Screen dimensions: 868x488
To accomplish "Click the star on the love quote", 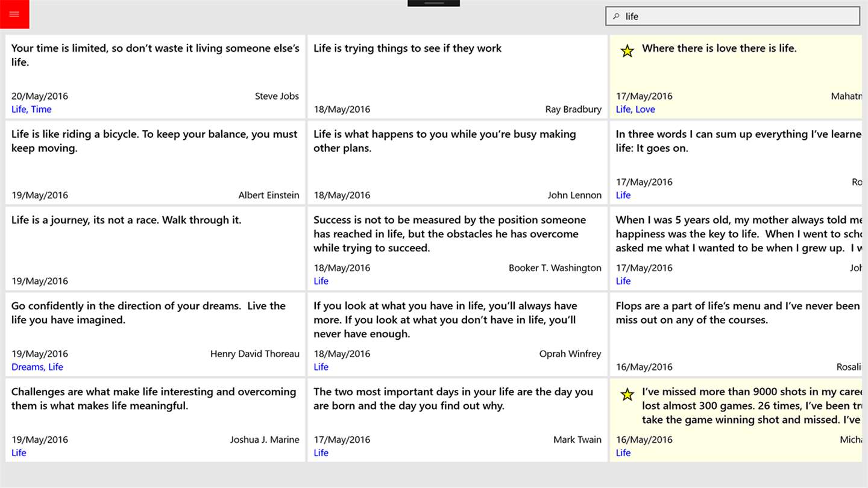I will click(627, 51).
